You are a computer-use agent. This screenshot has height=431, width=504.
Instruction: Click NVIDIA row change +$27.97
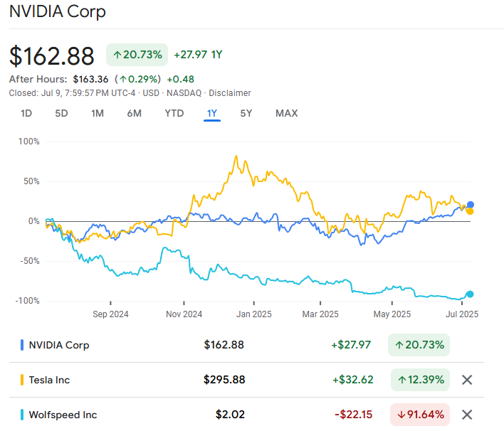click(351, 345)
